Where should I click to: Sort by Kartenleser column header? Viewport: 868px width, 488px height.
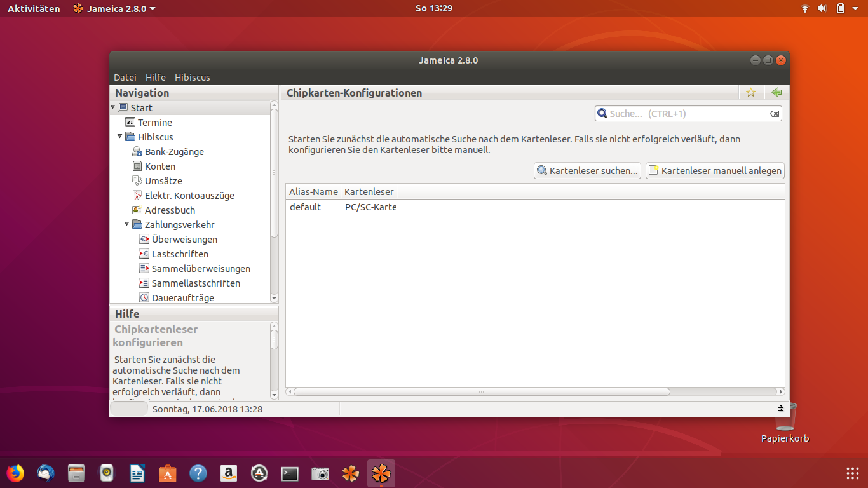point(369,191)
